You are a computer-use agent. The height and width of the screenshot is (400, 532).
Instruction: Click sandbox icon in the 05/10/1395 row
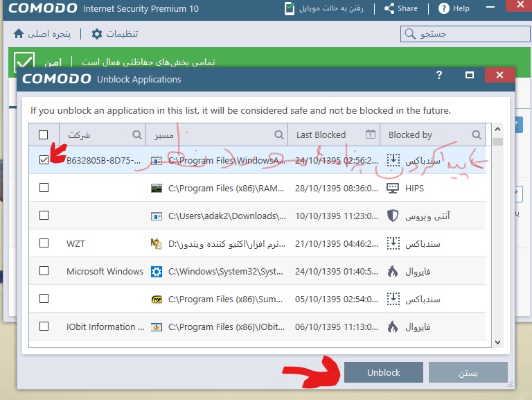tap(393, 299)
